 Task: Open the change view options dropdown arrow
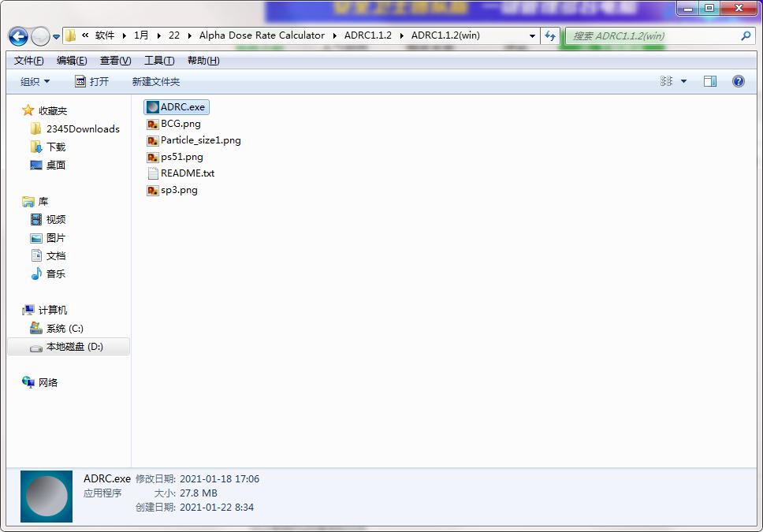683,81
